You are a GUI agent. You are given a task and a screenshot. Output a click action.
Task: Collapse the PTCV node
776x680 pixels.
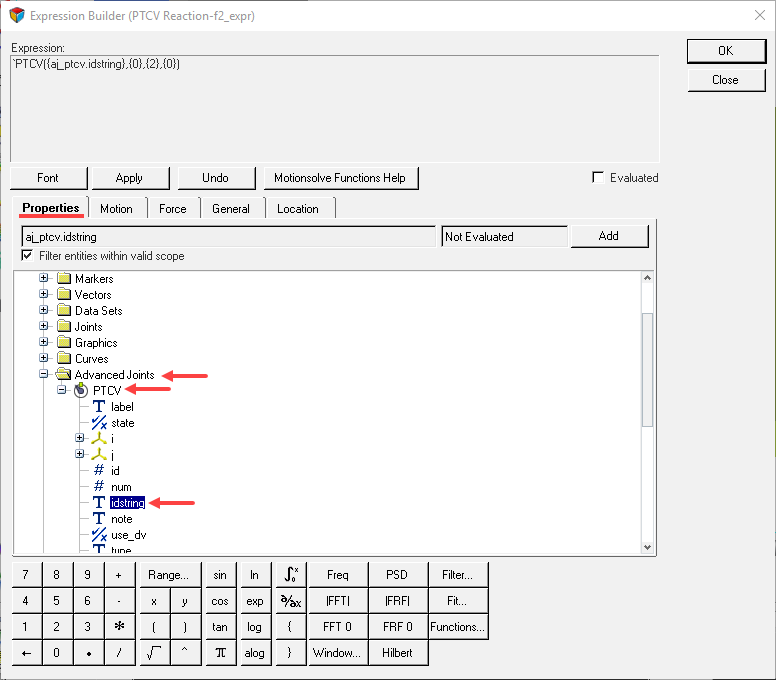point(62,391)
